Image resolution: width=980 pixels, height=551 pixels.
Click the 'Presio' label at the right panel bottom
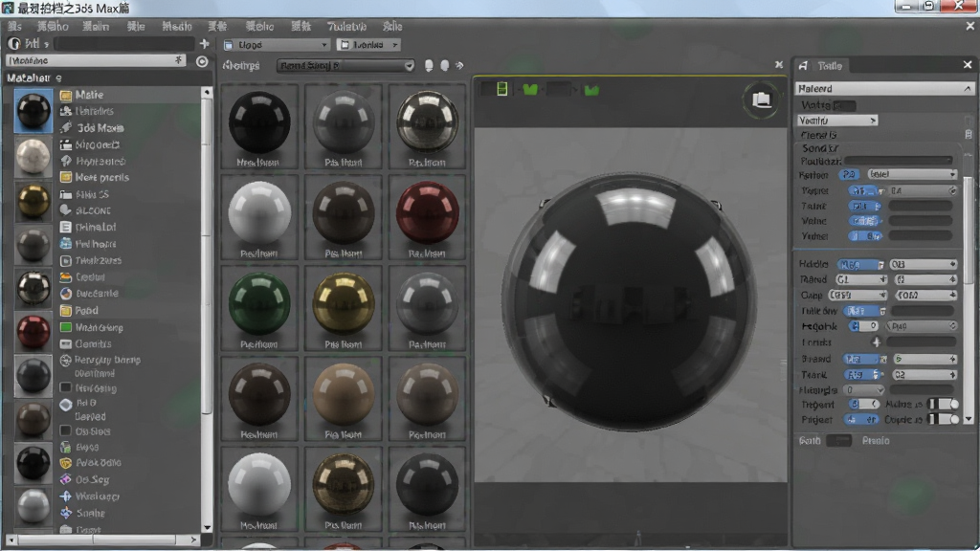pos(876,441)
